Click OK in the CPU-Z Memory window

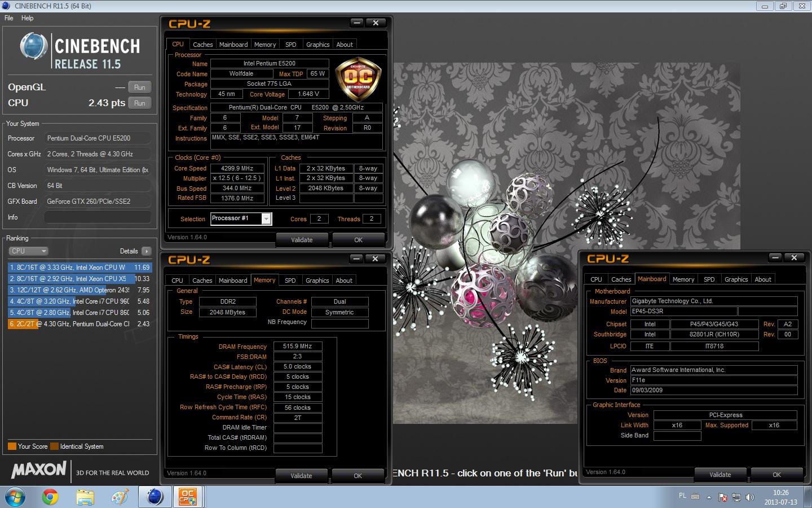(358, 476)
